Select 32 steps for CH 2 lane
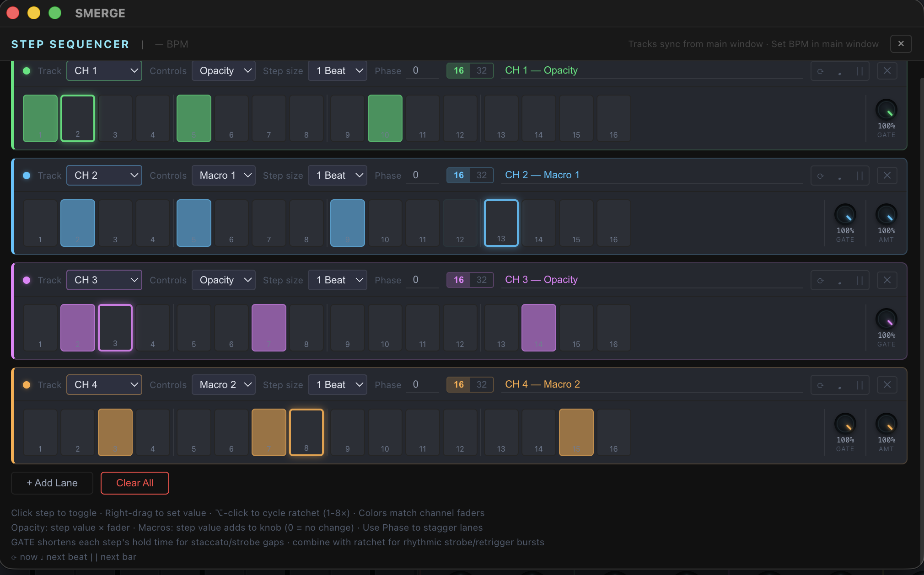This screenshot has height=575, width=924. click(482, 175)
